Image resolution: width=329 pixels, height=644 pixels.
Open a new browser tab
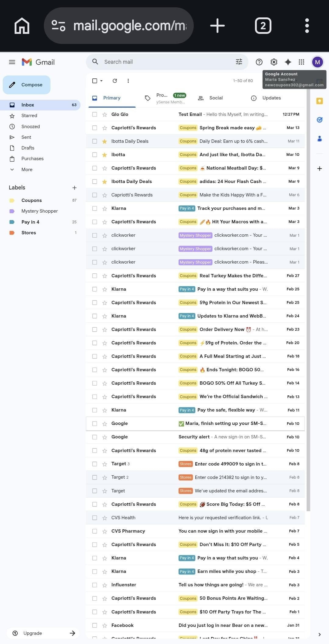coord(218,26)
